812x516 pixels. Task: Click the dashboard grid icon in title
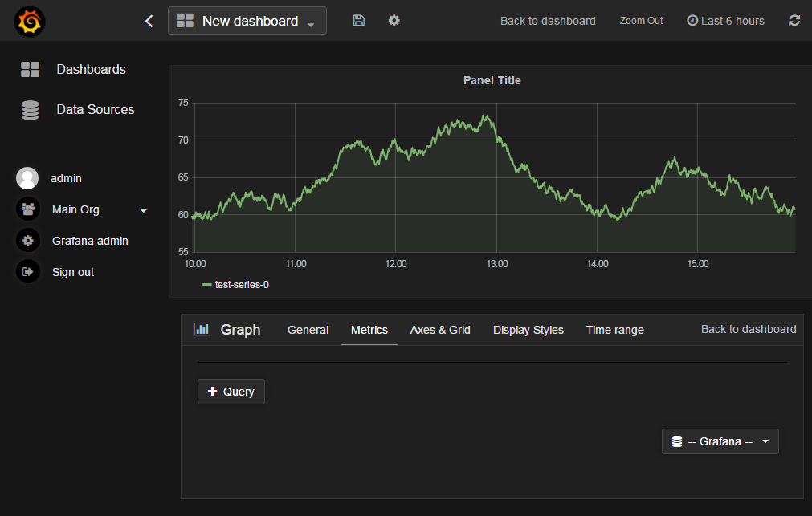(x=185, y=21)
